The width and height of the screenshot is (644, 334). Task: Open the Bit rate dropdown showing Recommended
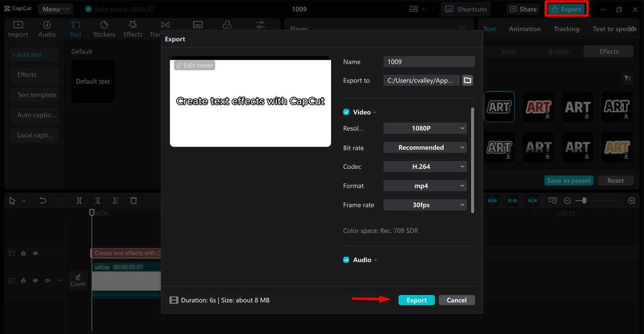point(425,148)
